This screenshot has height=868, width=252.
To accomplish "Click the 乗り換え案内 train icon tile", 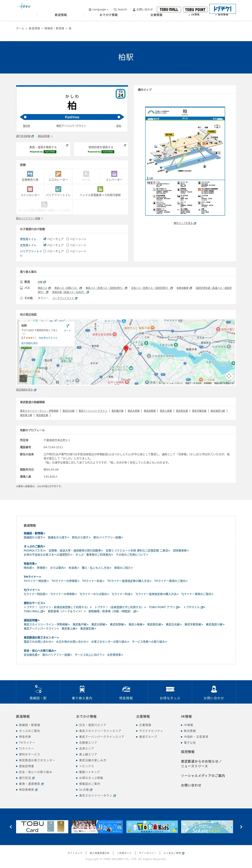I will 82,691.
